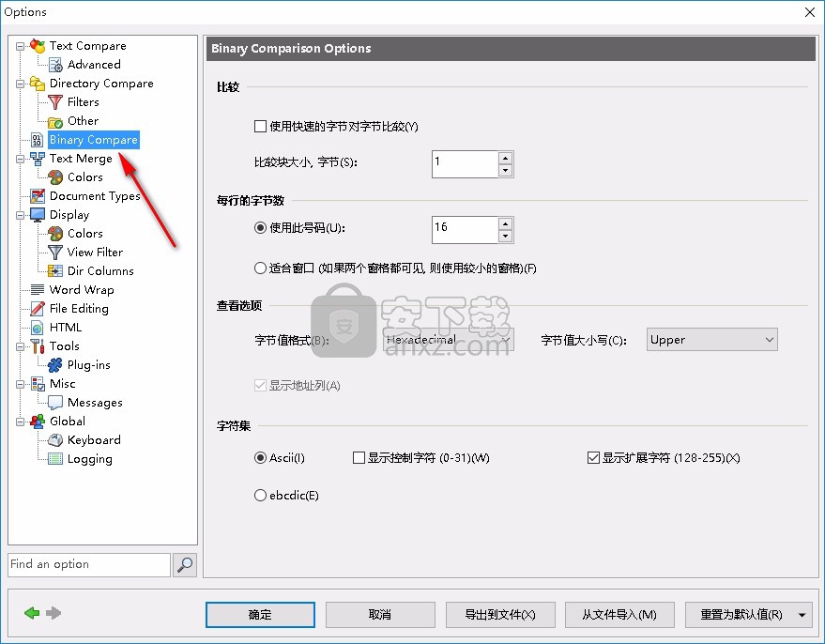Viewport: 825px width, 644px height.
Task: Click the Word Wrap lines icon
Action: pos(38,290)
